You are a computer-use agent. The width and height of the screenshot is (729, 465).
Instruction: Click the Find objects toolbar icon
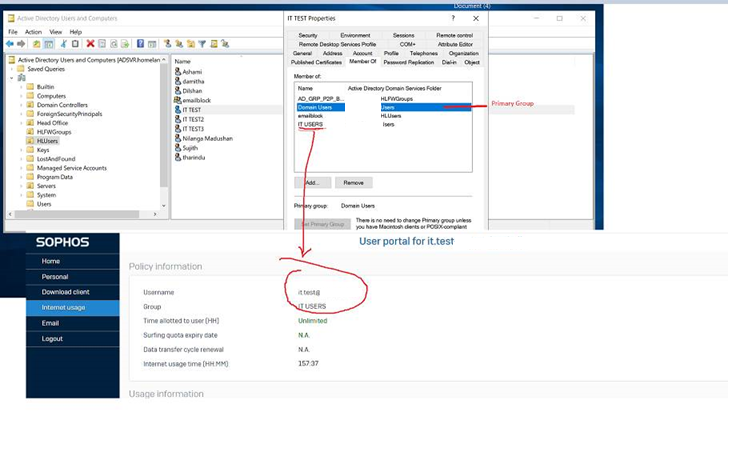tap(214, 44)
